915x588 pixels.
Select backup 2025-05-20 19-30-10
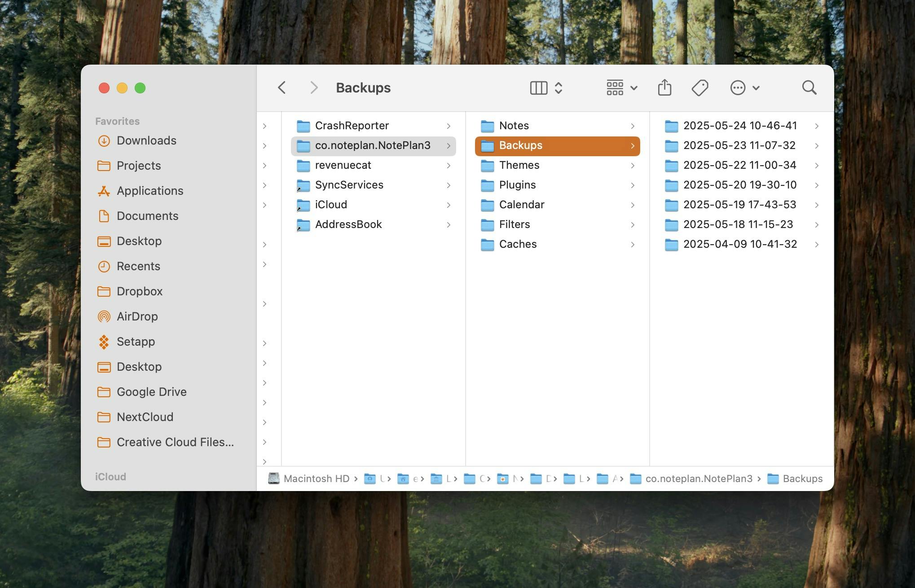[741, 185]
